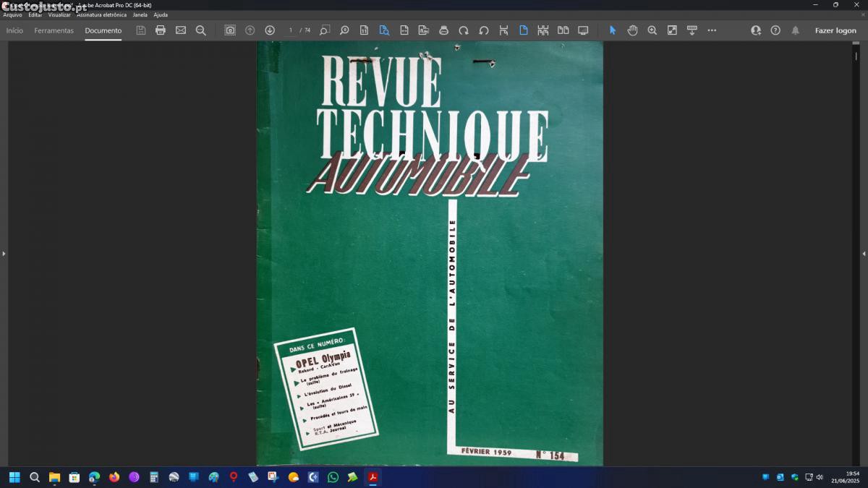Show more tools with ellipsis button
868x488 pixels.
point(712,30)
